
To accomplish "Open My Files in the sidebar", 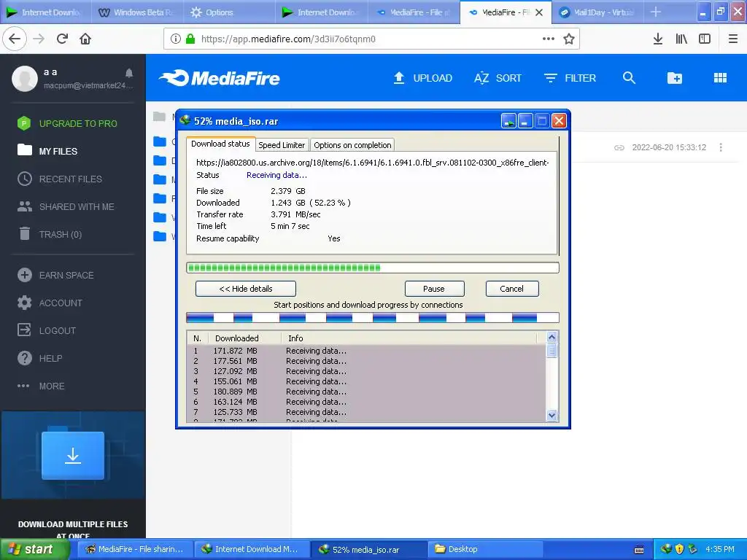I will tap(47, 152).
